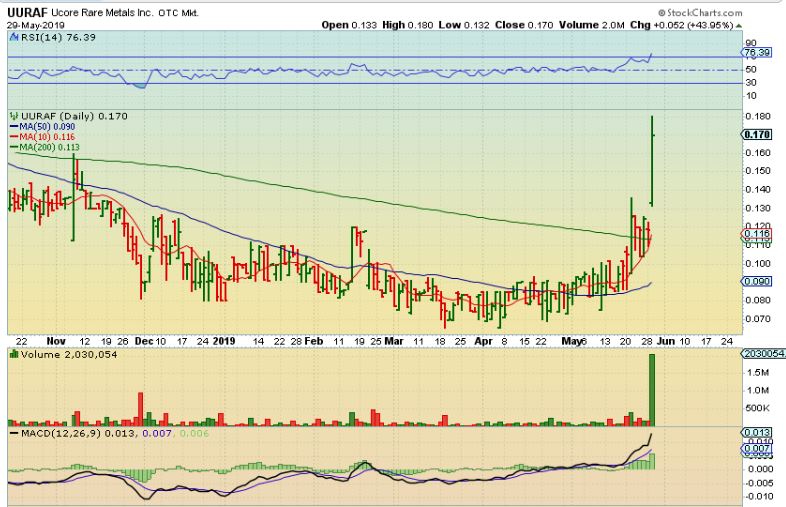Click the 0.007 MACD signal value tag
Viewport: 786px width, 507px height.
click(757, 449)
